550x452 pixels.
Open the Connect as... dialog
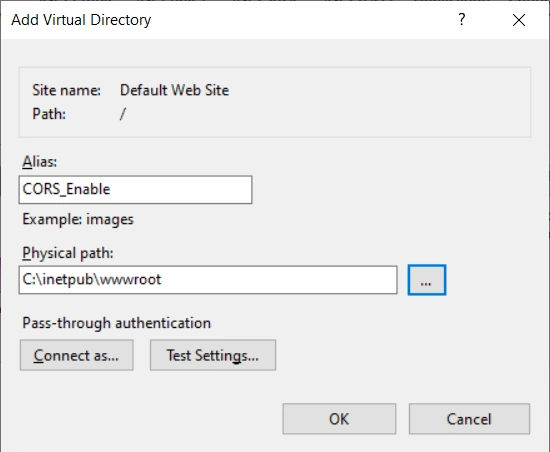[76, 355]
